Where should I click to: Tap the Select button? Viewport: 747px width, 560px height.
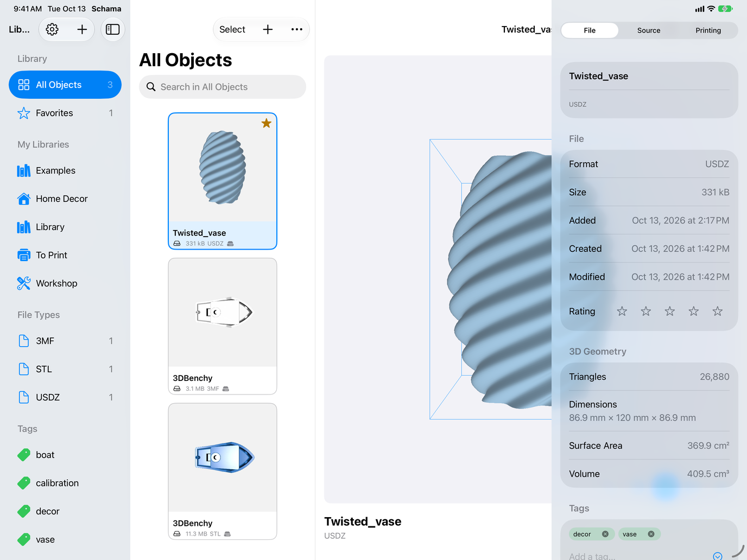click(x=232, y=29)
